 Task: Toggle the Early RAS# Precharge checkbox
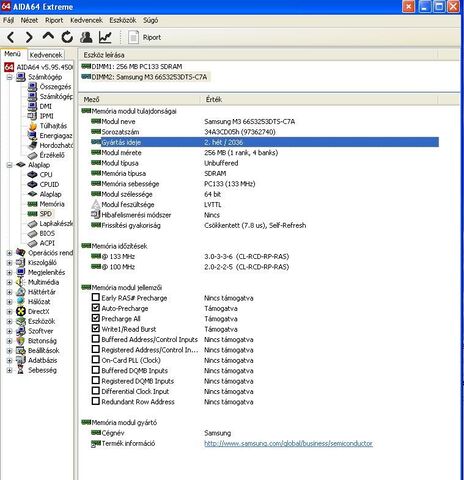pos(96,297)
